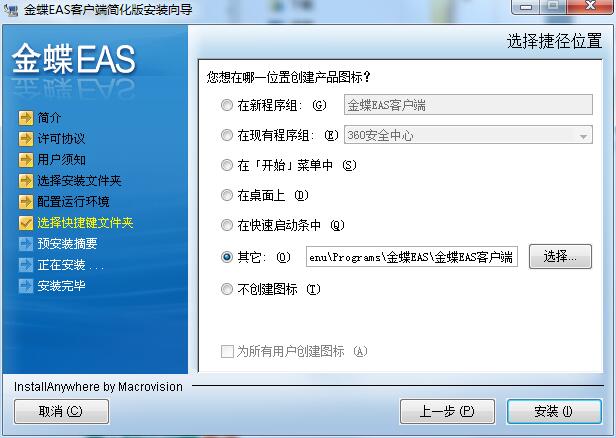Click the checkmark icon beside 选择快捷键文件夹
This screenshot has width=616, height=438.
pyautogui.click(x=26, y=223)
